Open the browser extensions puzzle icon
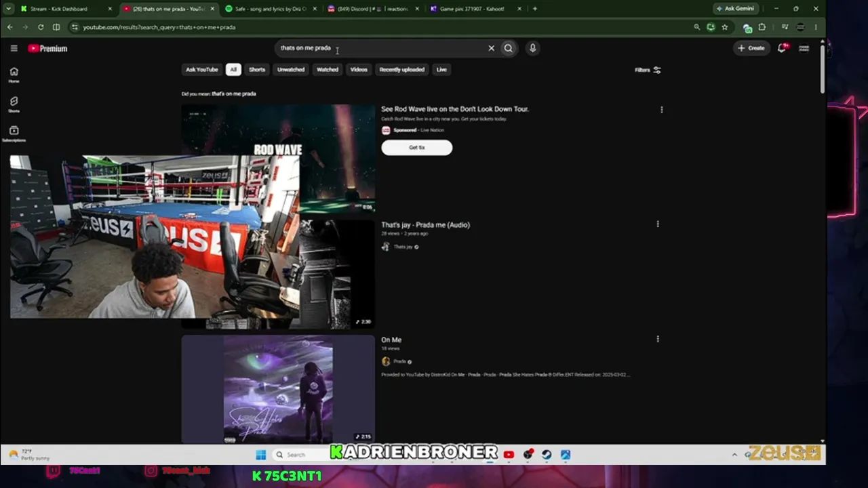The image size is (868, 488). 762,27
